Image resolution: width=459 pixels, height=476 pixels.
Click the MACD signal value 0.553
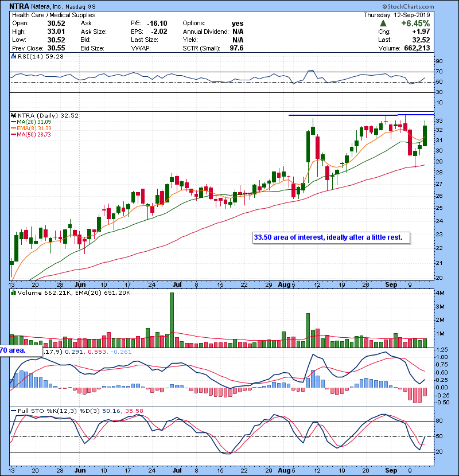coord(97,352)
